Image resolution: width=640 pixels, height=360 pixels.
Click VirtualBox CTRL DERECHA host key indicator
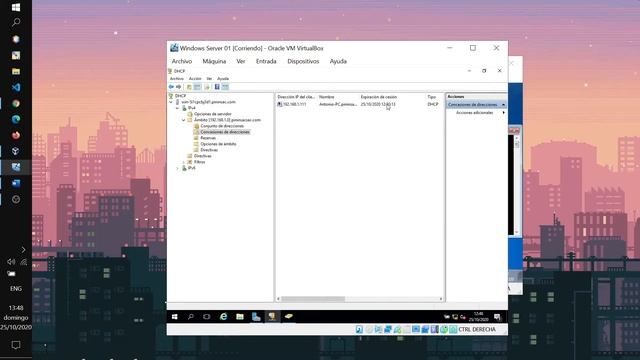click(x=477, y=329)
